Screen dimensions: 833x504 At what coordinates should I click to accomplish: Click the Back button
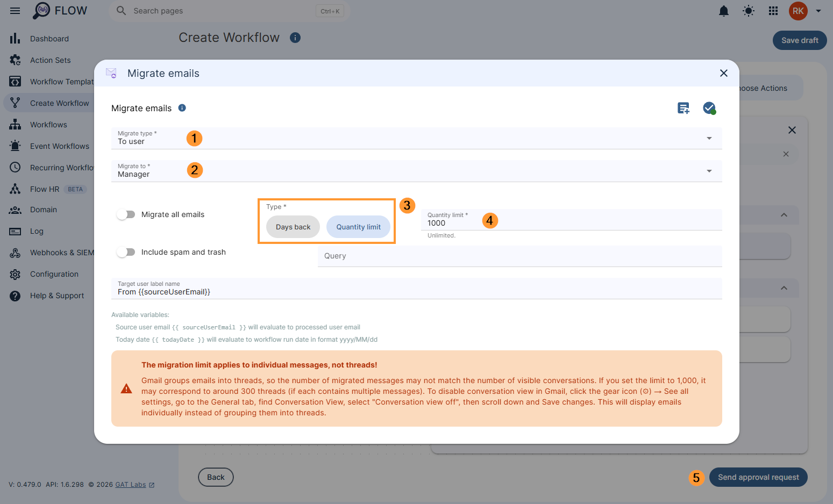click(x=216, y=477)
